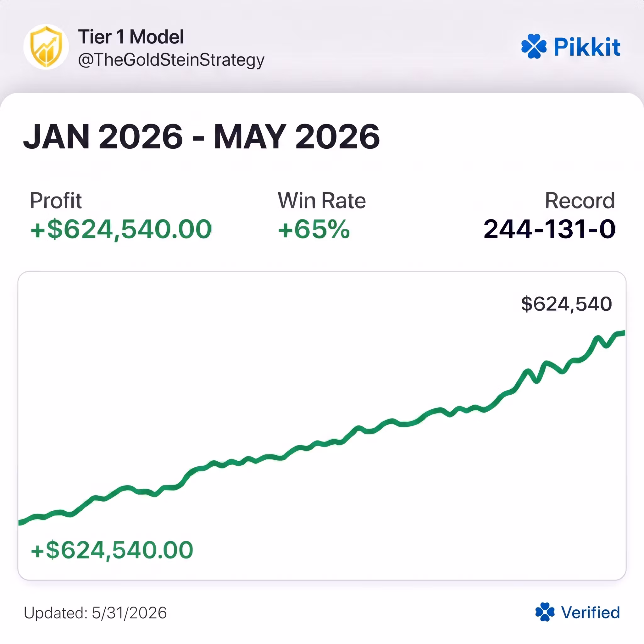Viewport: 644px width, 644px height.
Task: Click the Pikkit brand wordmark
Action: [587, 47]
